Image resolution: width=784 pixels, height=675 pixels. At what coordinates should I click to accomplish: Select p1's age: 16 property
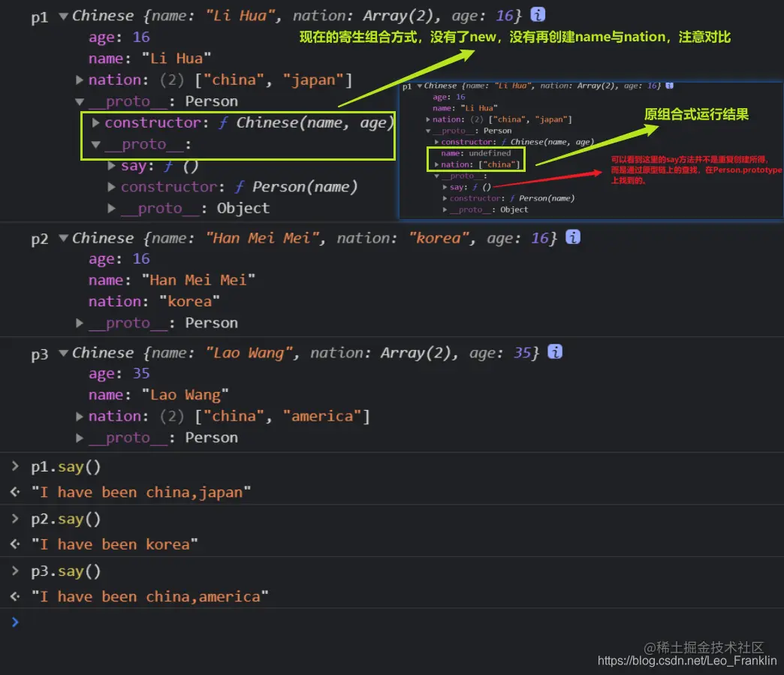(119, 37)
